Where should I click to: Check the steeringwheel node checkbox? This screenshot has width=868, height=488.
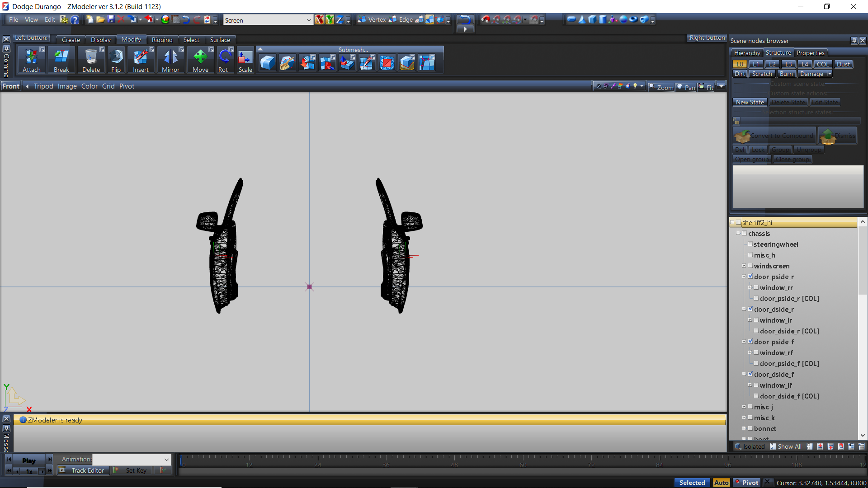[x=750, y=244]
